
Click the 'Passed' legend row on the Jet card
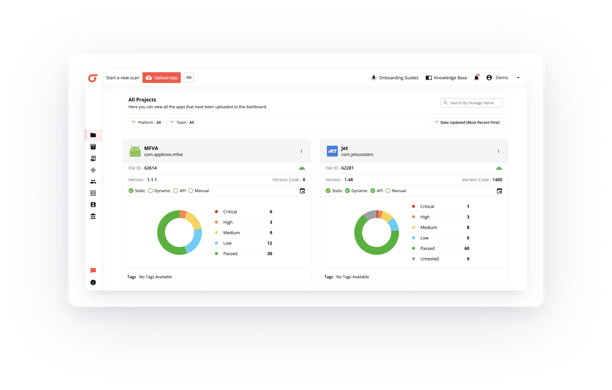click(x=441, y=248)
